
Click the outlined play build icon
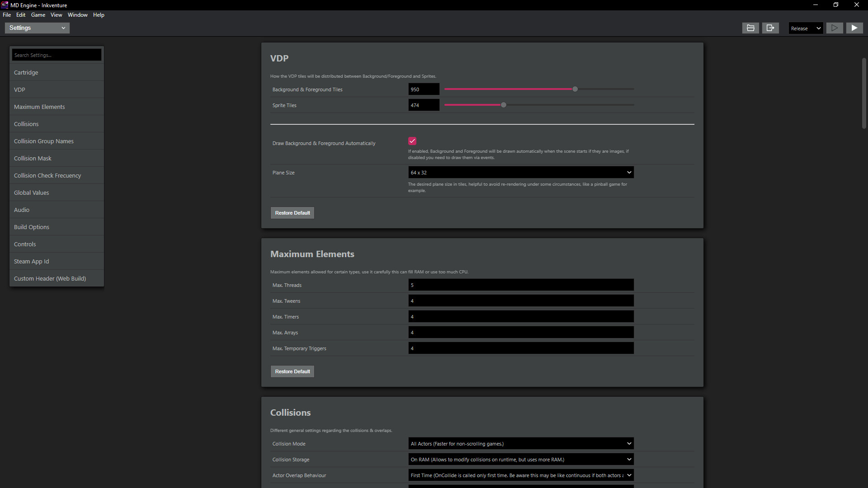click(x=835, y=28)
